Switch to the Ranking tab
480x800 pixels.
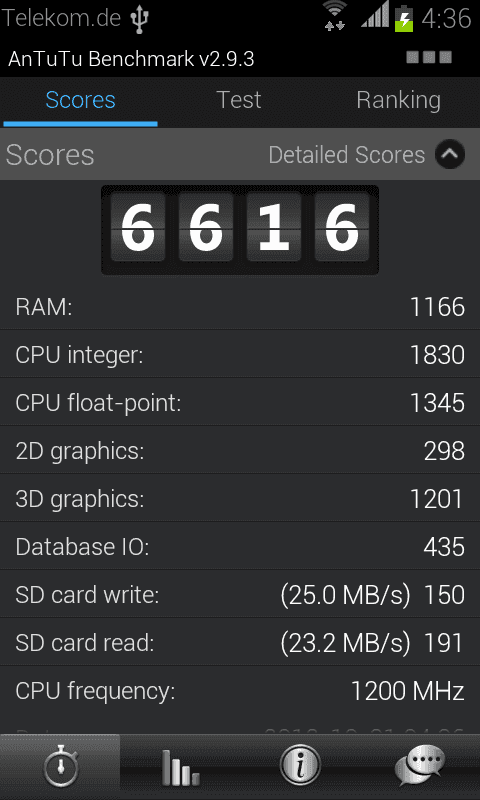pyautogui.click(x=398, y=100)
